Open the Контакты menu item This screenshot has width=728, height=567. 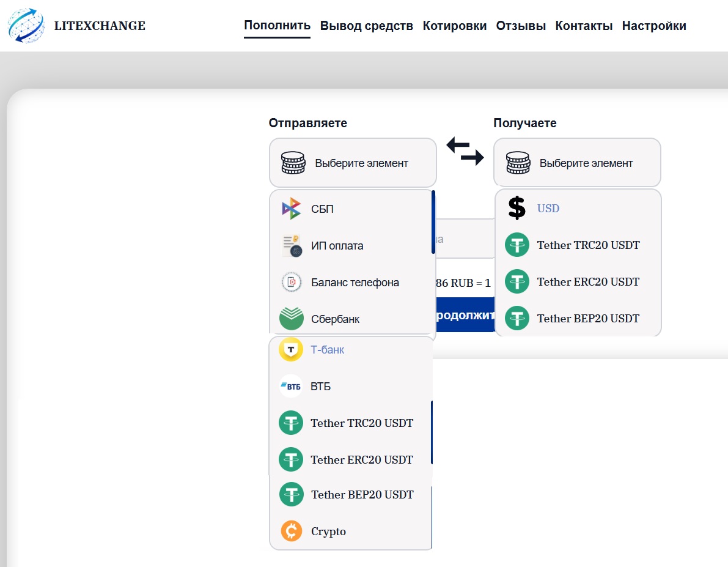coord(584,26)
